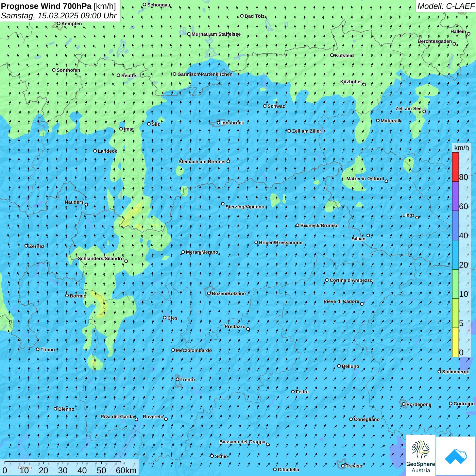Click the Landeck station marker
This screenshot has width=476, height=476.
tap(95, 151)
